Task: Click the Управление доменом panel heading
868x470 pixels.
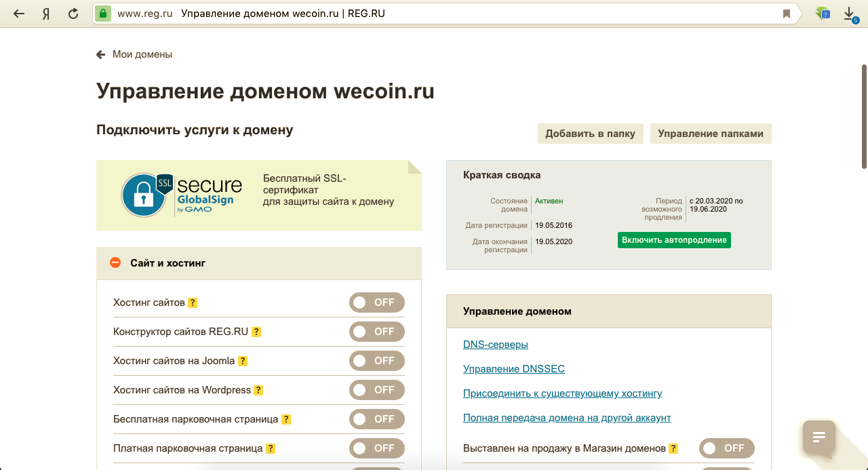Action: (517, 311)
